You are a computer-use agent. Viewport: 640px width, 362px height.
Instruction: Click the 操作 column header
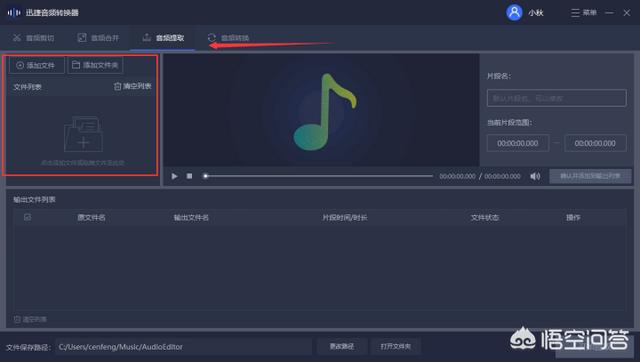click(x=573, y=218)
